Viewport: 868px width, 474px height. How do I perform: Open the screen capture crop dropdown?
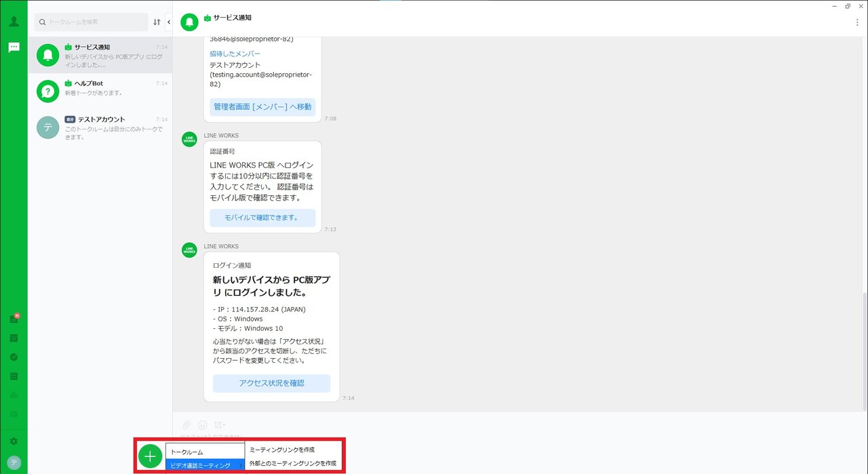pos(220,425)
